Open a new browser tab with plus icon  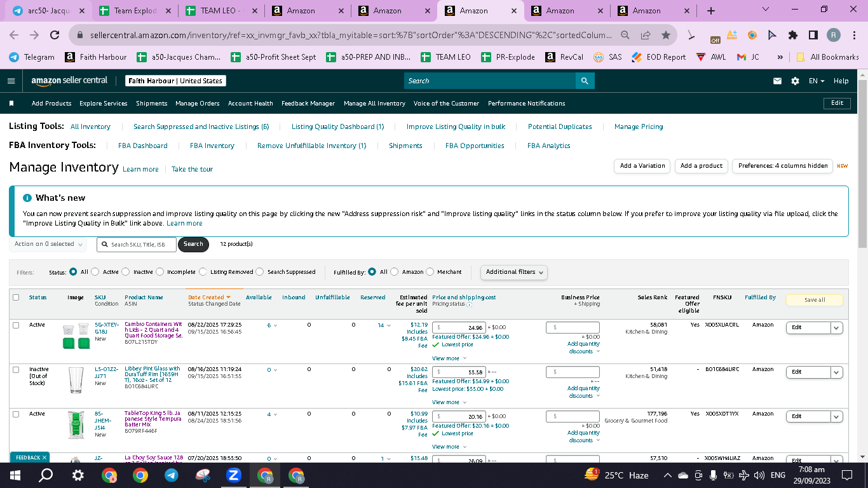pos(711,11)
